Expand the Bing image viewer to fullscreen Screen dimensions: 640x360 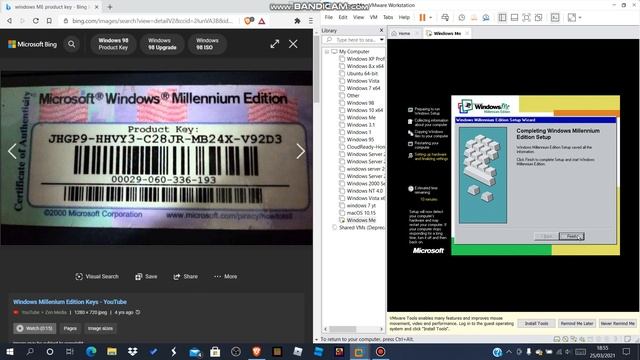tap(275, 44)
